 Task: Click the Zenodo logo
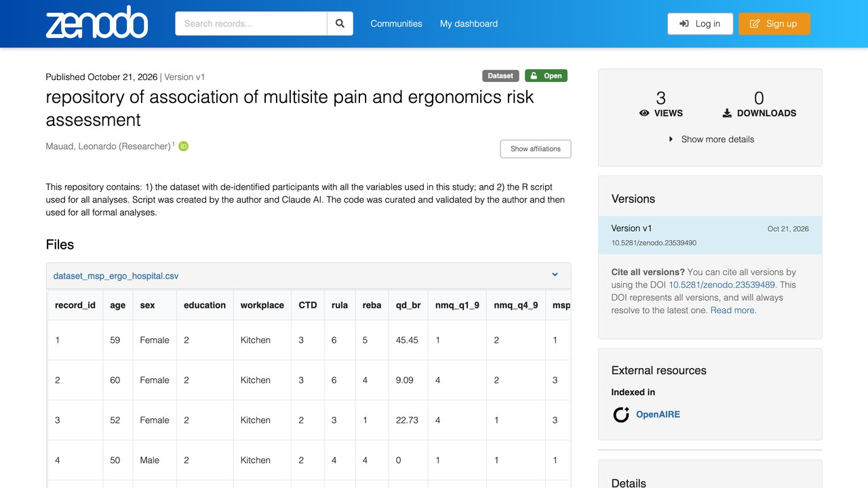tap(96, 23)
